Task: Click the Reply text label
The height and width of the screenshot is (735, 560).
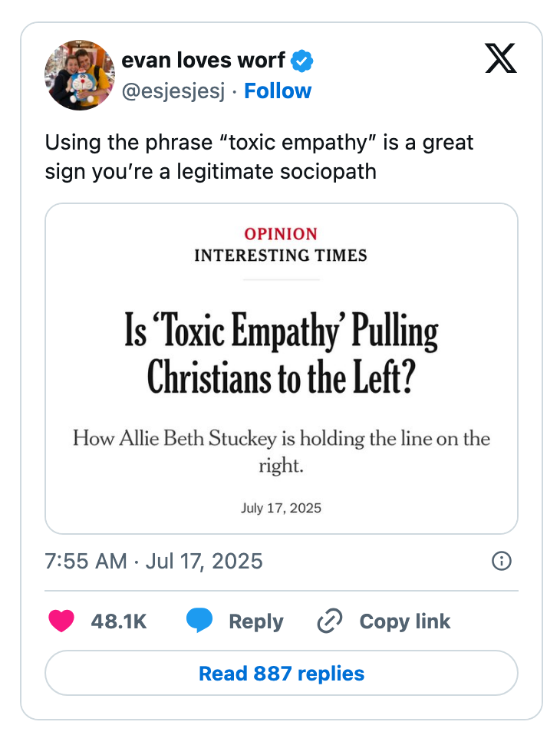Action: coord(255,621)
